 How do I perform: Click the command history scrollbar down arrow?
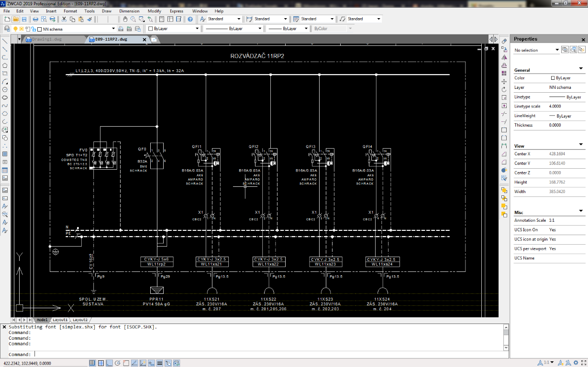pos(506,347)
